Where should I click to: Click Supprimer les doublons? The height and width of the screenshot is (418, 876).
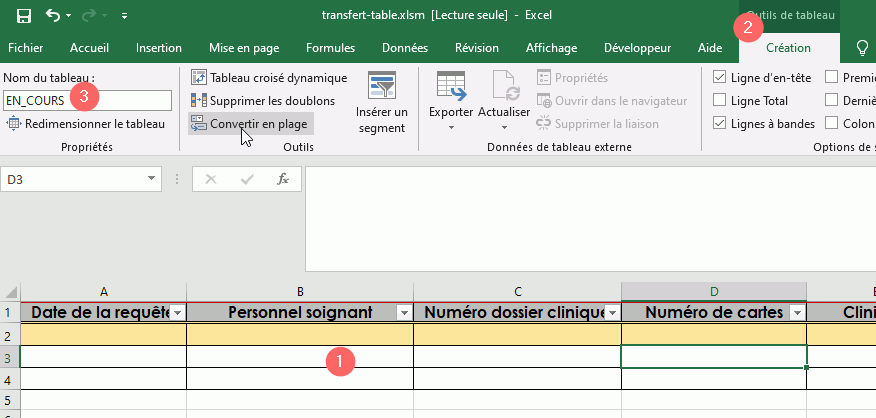pyautogui.click(x=263, y=101)
